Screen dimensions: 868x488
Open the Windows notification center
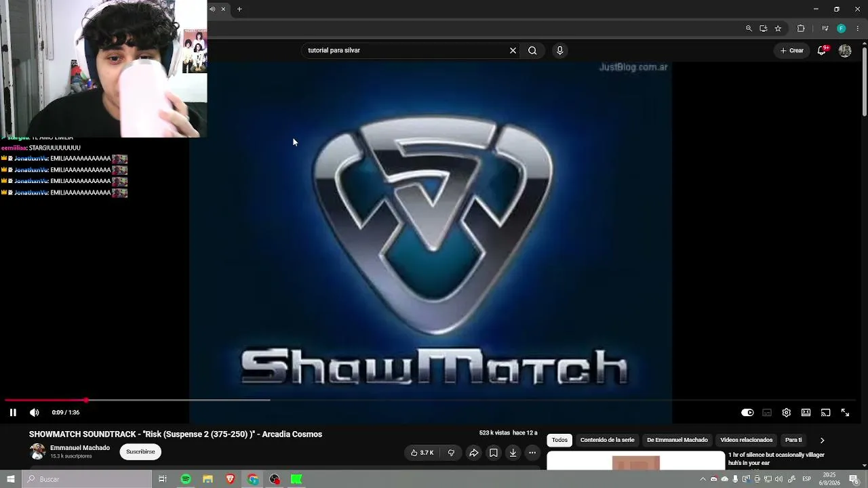854,479
